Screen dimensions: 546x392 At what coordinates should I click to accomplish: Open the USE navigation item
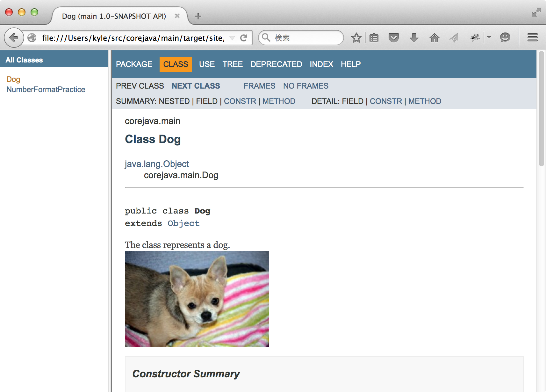[x=207, y=64]
